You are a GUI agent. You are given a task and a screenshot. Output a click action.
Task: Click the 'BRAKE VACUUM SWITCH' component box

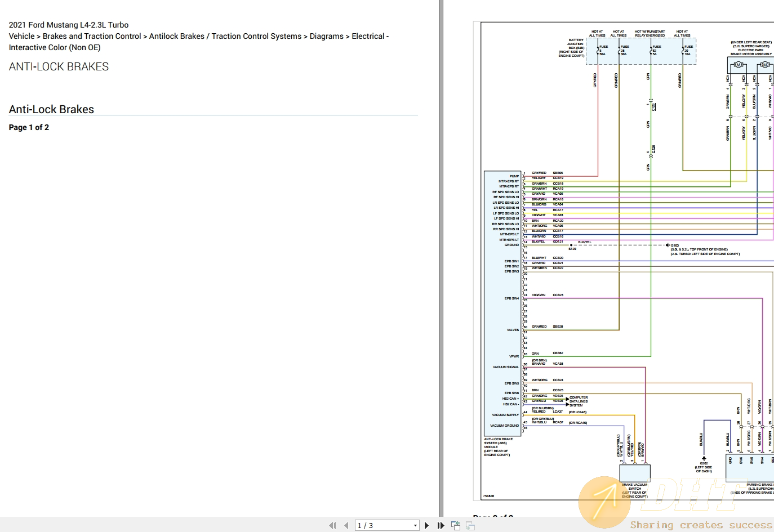coord(635,473)
